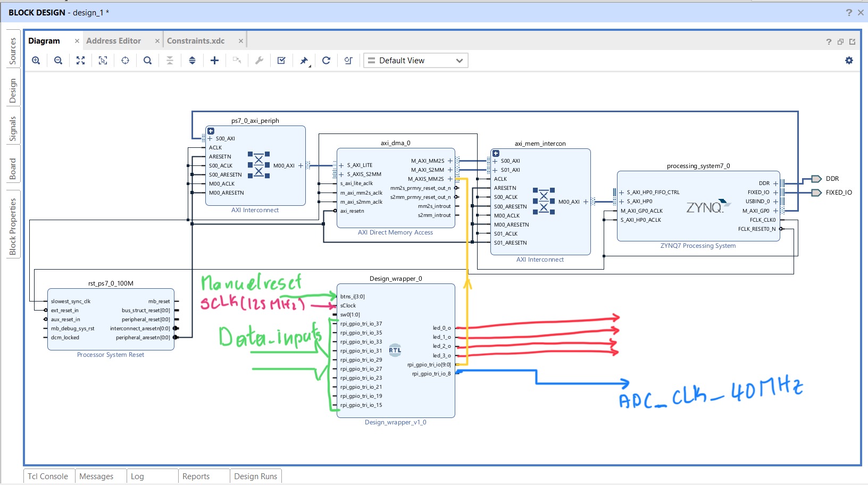Click the collapse all icon
Screen dimensions: 868x485
pyautogui.click(x=170, y=61)
